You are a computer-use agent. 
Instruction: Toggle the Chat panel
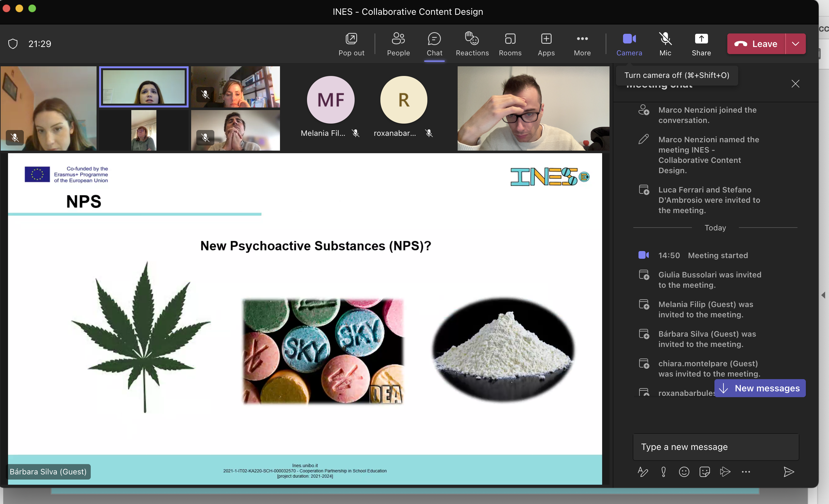click(x=434, y=44)
